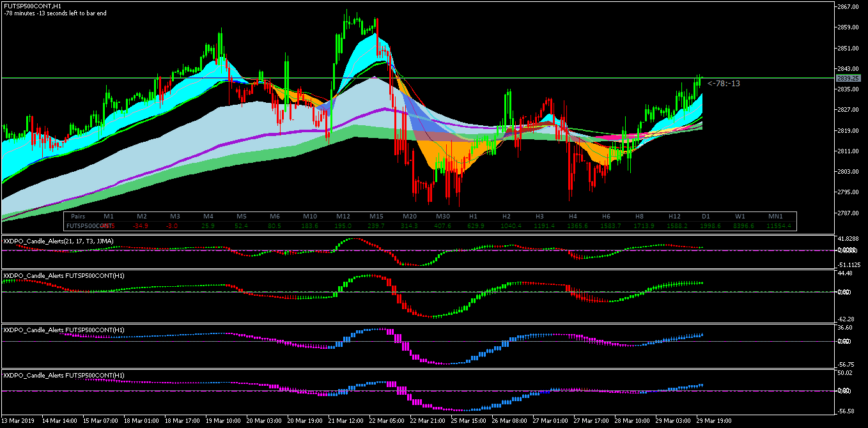Screen dimensions: 868x428
Task: Click the M15 column header
Action: pyautogui.click(x=376, y=217)
